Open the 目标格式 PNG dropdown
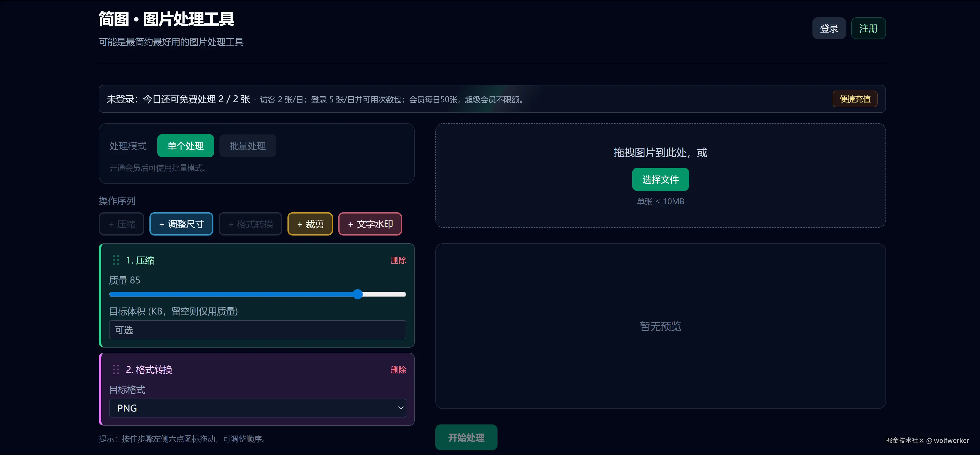 (257, 408)
